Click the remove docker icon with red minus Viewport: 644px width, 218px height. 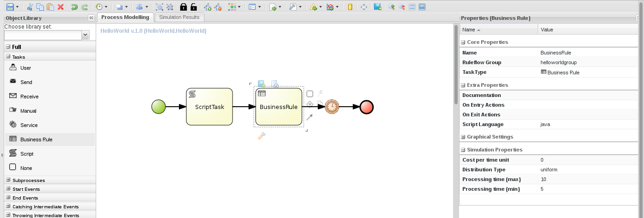(x=218, y=7)
